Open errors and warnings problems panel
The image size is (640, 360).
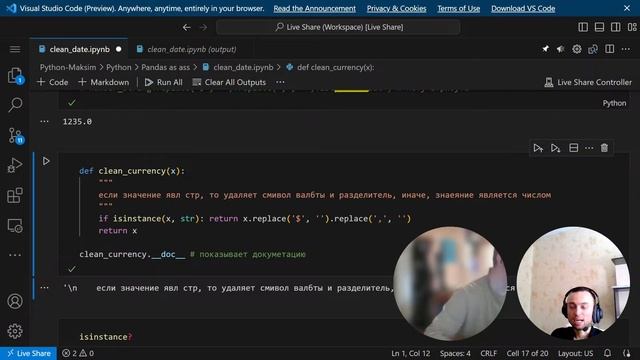tap(78, 353)
